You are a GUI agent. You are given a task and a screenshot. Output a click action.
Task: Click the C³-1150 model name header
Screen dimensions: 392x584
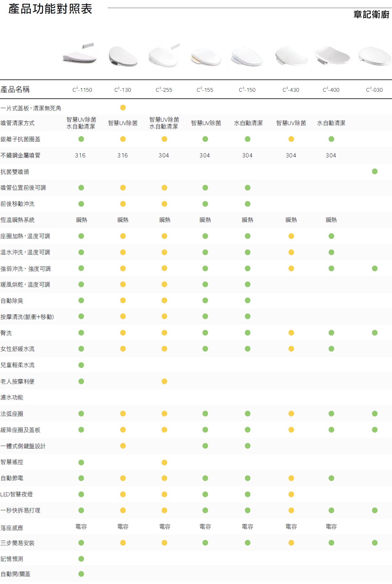pyautogui.click(x=82, y=90)
